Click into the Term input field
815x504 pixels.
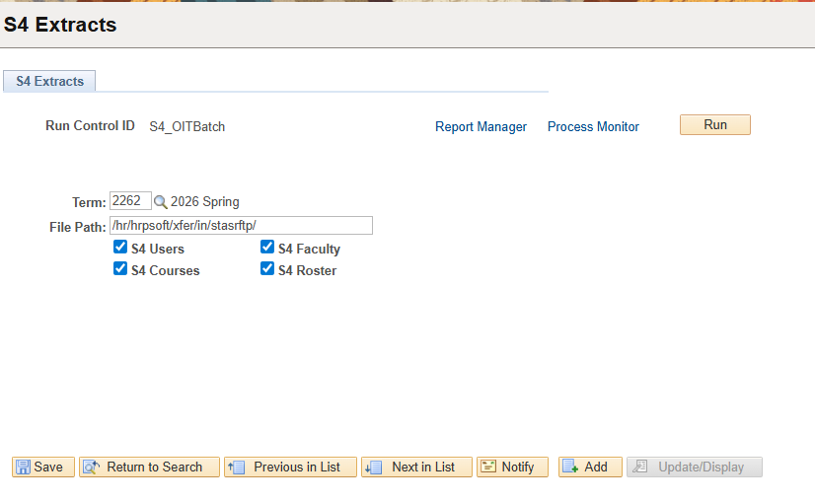coord(130,201)
